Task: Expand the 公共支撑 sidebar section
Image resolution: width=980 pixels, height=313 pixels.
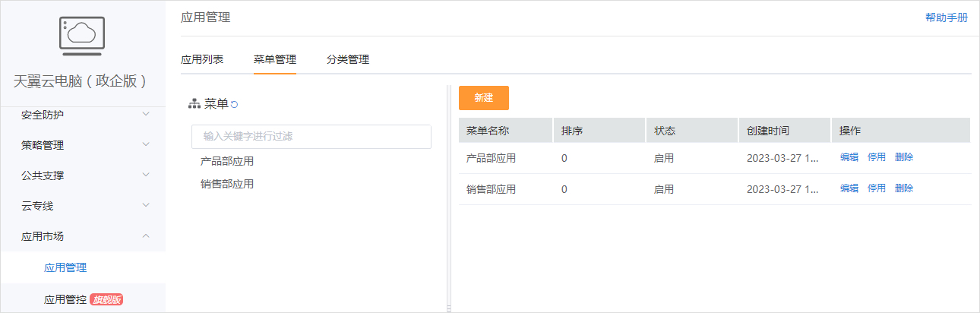Action: 146,175
